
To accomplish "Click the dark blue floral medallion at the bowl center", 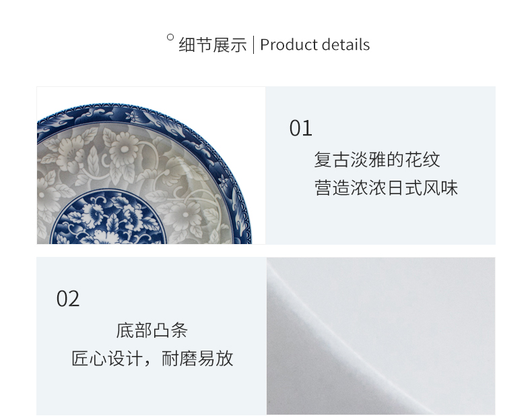I will pyautogui.click(x=108, y=218).
